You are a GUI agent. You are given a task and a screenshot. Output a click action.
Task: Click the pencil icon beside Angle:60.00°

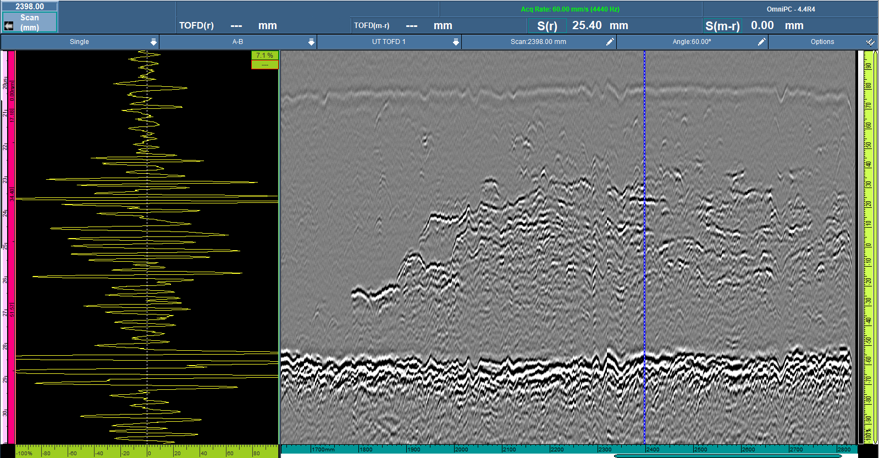(761, 42)
